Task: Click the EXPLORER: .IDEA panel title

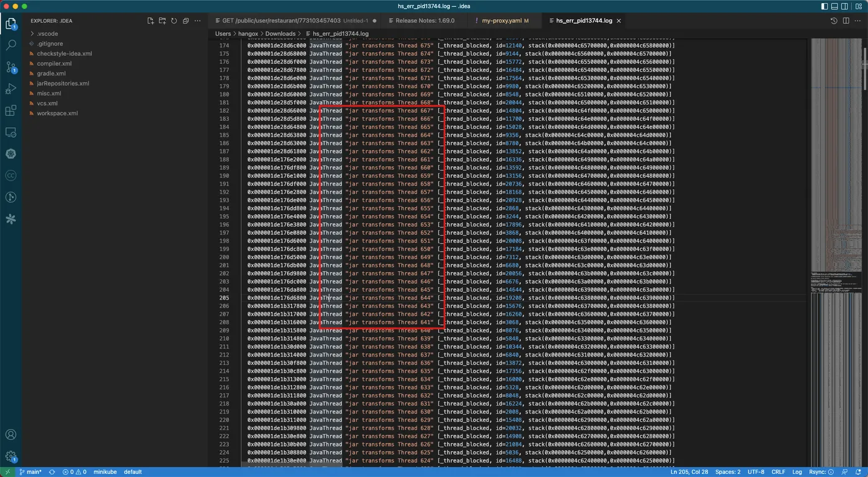Action: click(x=51, y=20)
